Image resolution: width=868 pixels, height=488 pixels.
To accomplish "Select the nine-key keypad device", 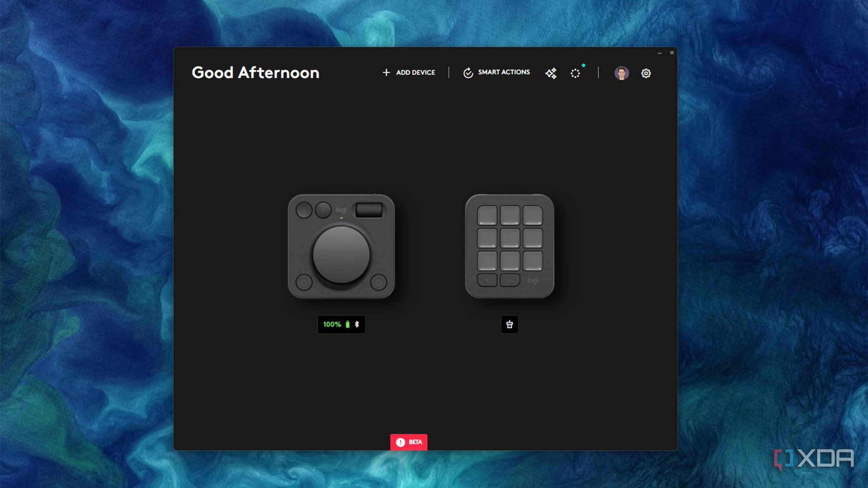I will tap(510, 246).
